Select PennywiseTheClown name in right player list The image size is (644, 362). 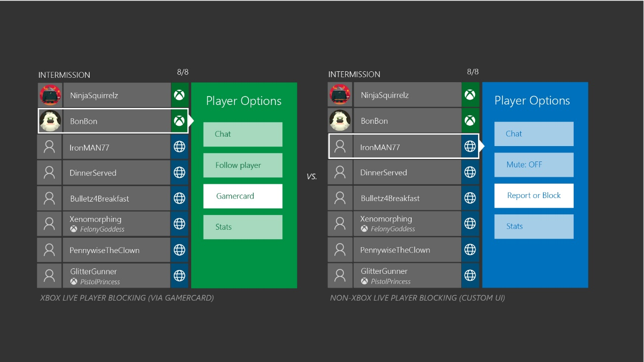coord(395,250)
